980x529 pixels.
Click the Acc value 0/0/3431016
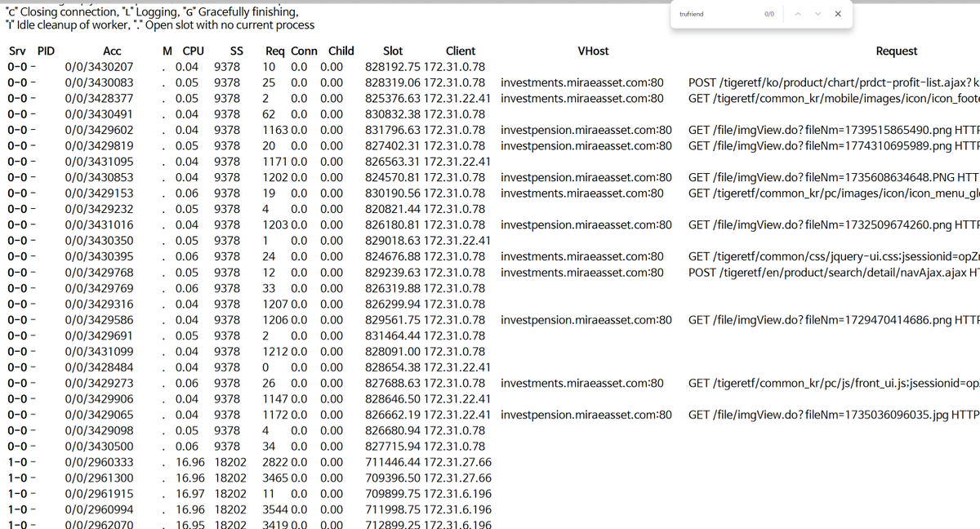pos(99,225)
